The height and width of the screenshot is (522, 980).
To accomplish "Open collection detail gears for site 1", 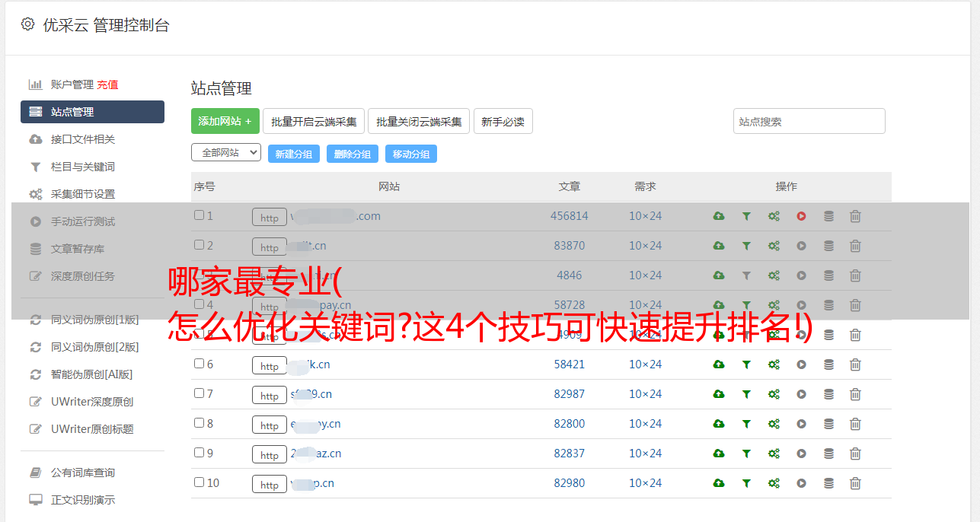I will pyautogui.click(x=774, y=216).
